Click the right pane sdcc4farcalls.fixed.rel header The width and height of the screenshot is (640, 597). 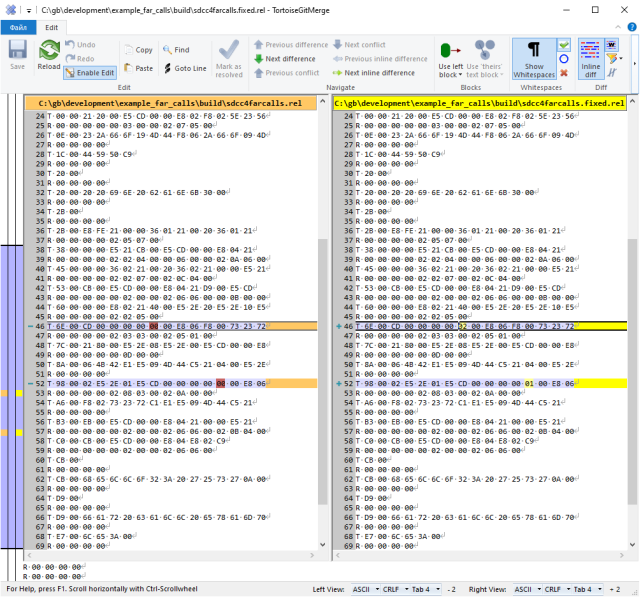[x=479, y=103]
